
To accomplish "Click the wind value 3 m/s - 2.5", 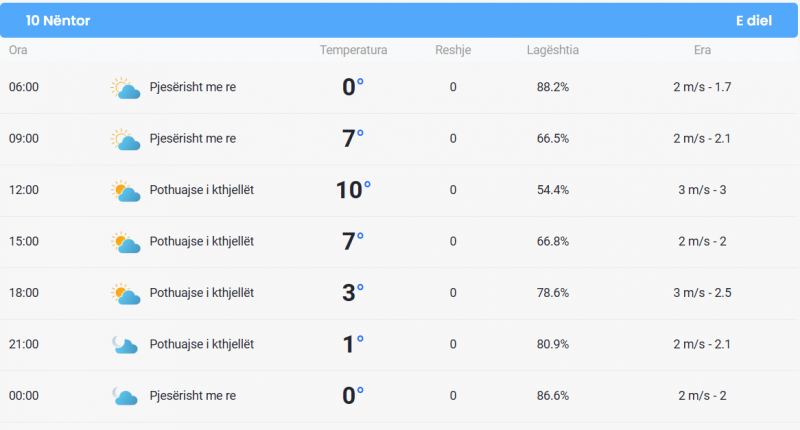I will tap(702, 293).
